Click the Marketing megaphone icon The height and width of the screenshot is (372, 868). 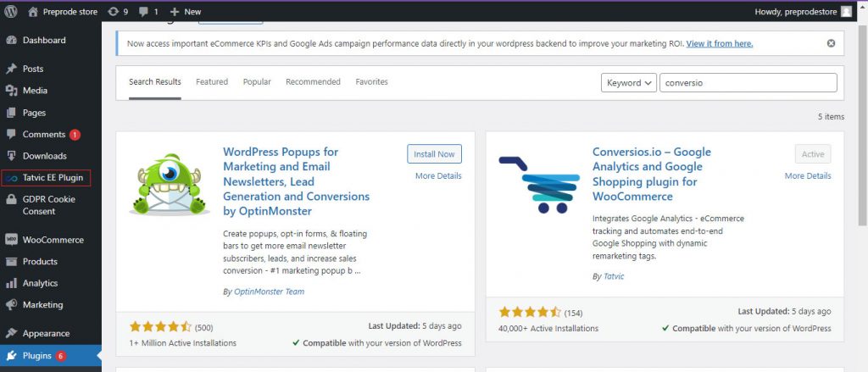click(11, 305)
